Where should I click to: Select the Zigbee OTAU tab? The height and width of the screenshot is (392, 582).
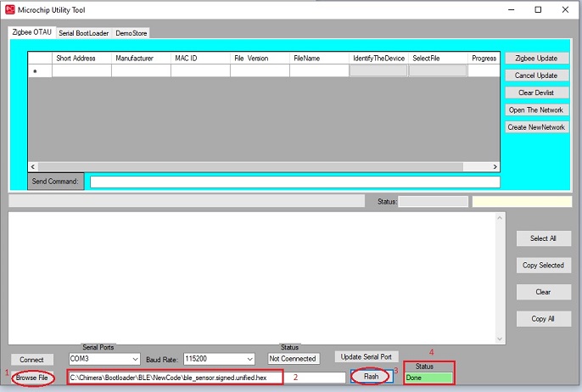coord(31,32)
